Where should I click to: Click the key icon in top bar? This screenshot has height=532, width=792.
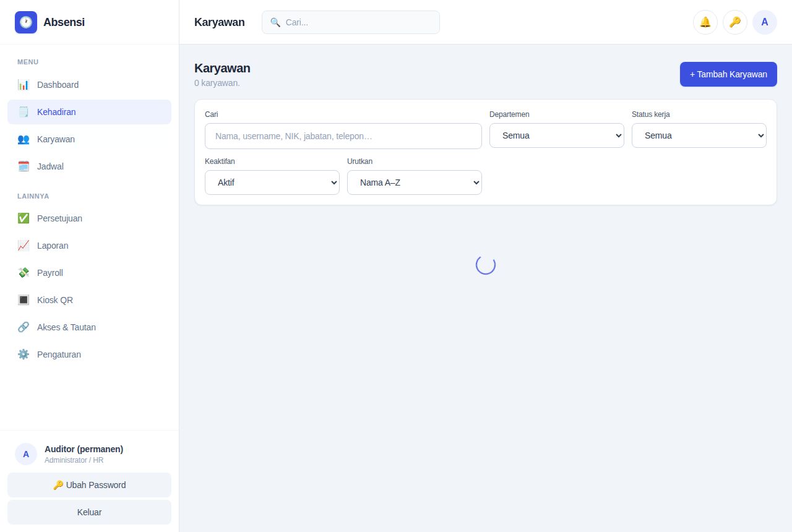pyautogui.click(x=735, y=22)
